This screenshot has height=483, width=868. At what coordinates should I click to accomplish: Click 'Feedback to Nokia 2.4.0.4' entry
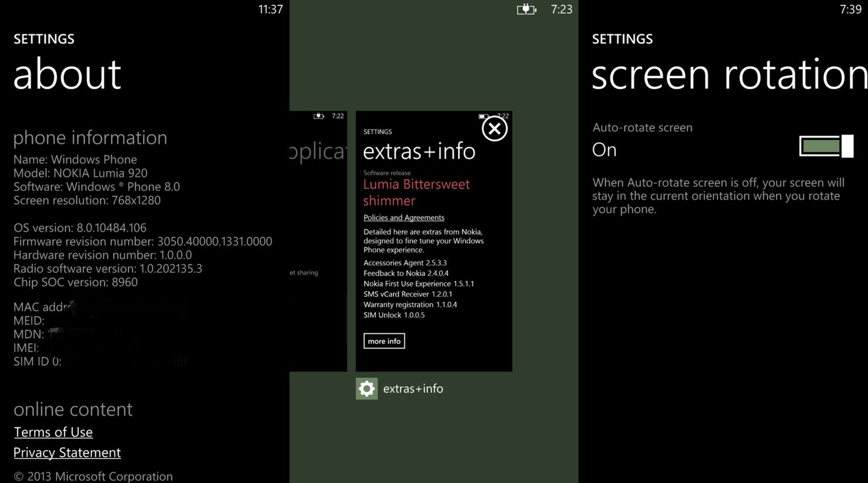[406, 273]
